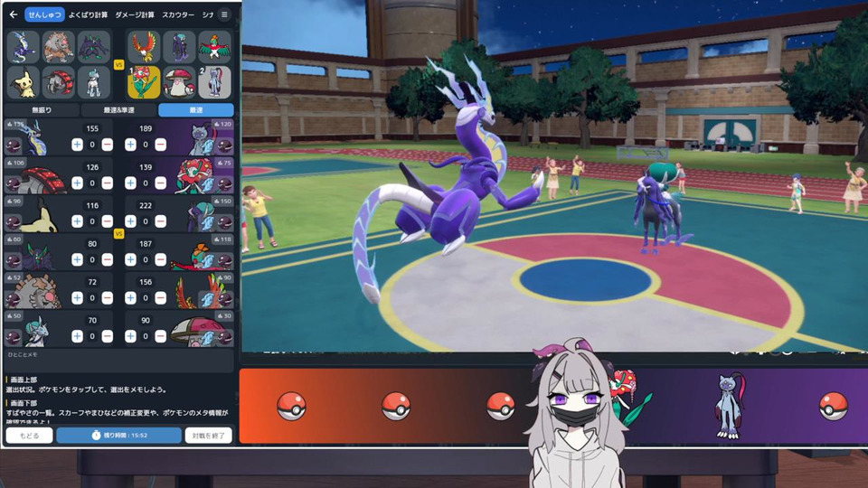Click the dark modifier icon on Amoonguss' row
Image resolution: width=868 pixels, height=488 pixels.
click(225, 336)
